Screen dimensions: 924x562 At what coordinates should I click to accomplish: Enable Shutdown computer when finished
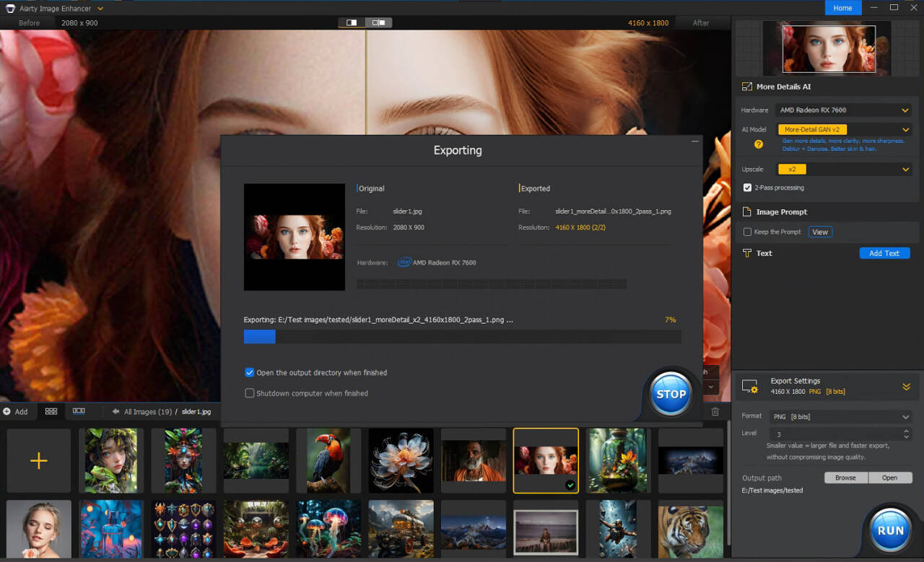click(x=249, y=393)
